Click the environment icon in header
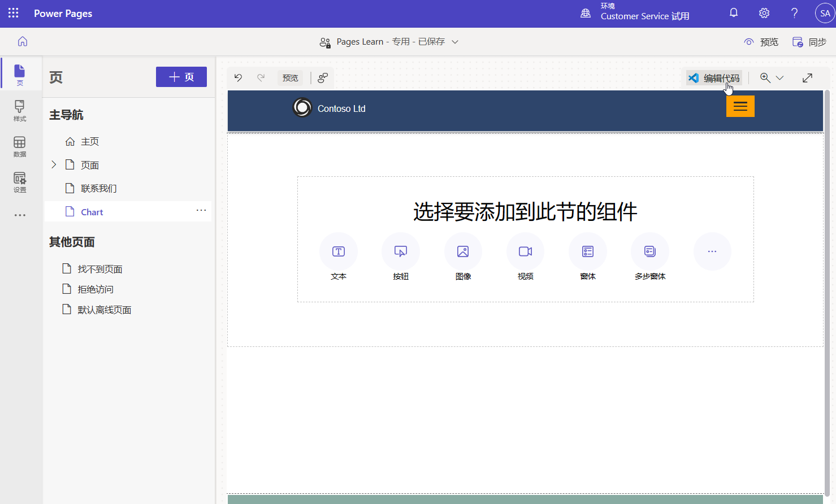 (x=586, y=13)
